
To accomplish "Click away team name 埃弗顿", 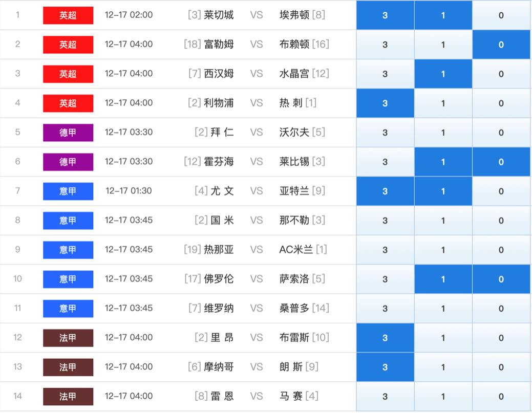I will pos(294,15).
